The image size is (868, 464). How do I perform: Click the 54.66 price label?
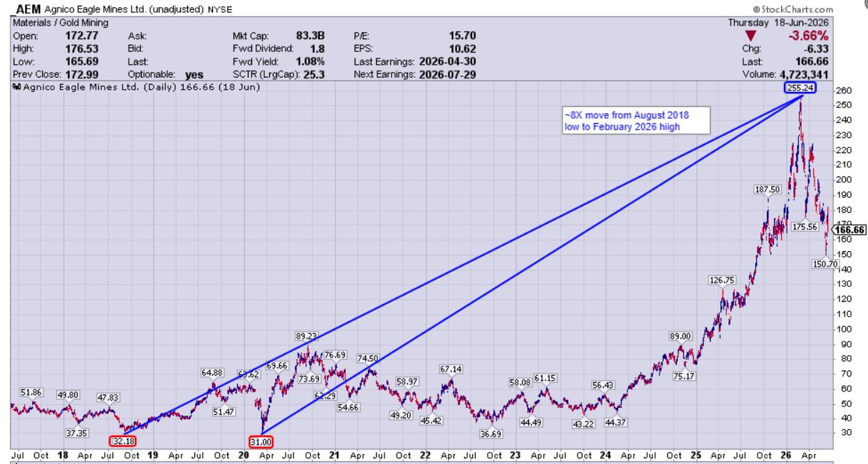coord(348,407)
